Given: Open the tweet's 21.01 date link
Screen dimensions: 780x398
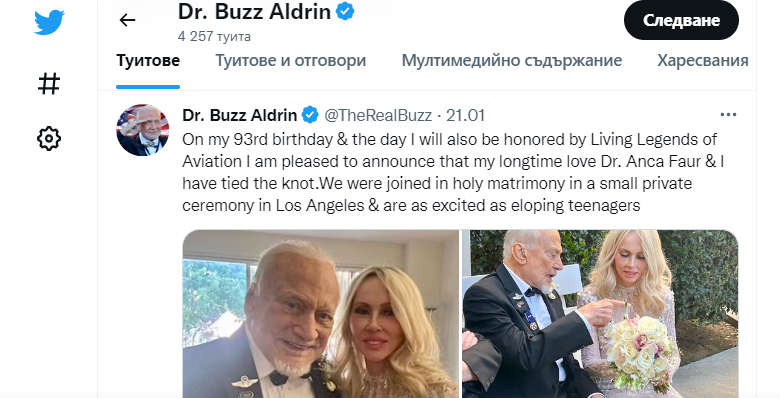Looking at the screenshot, I should [465, 115].
